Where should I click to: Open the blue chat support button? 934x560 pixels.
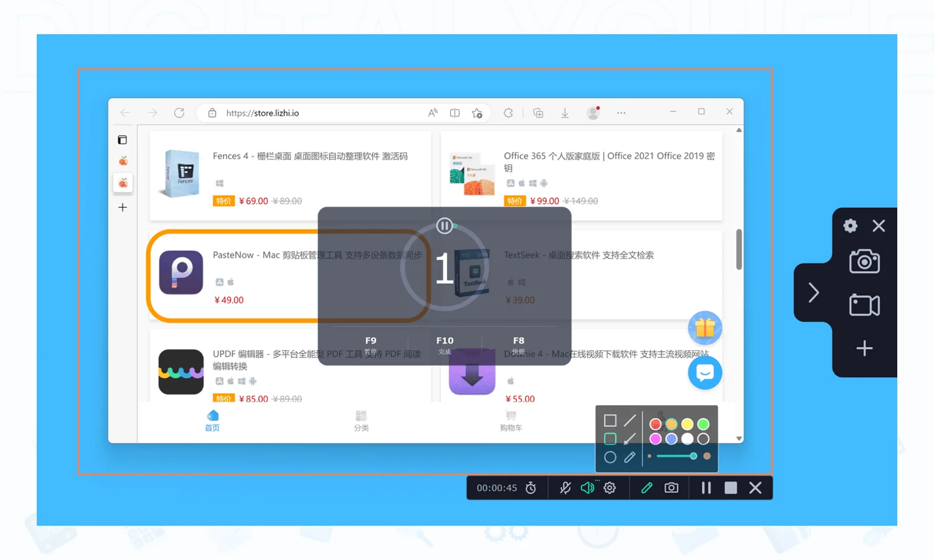tap(705, 373)
